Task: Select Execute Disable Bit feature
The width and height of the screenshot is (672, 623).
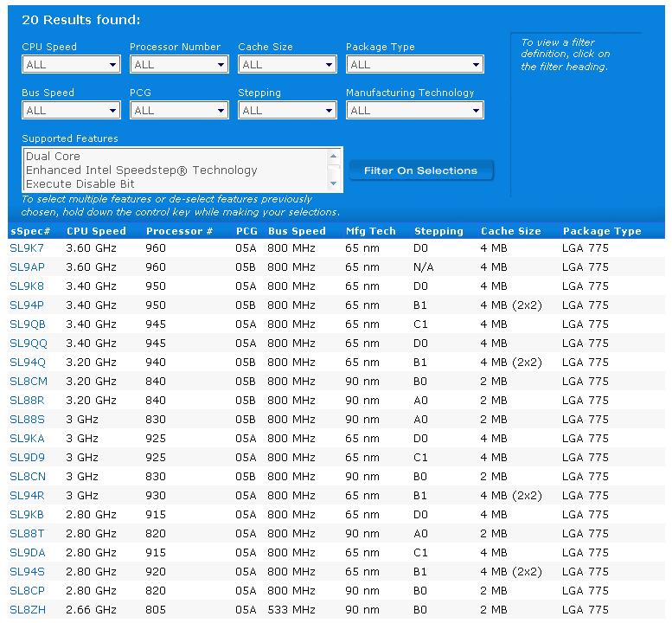Action: point(80,184)
